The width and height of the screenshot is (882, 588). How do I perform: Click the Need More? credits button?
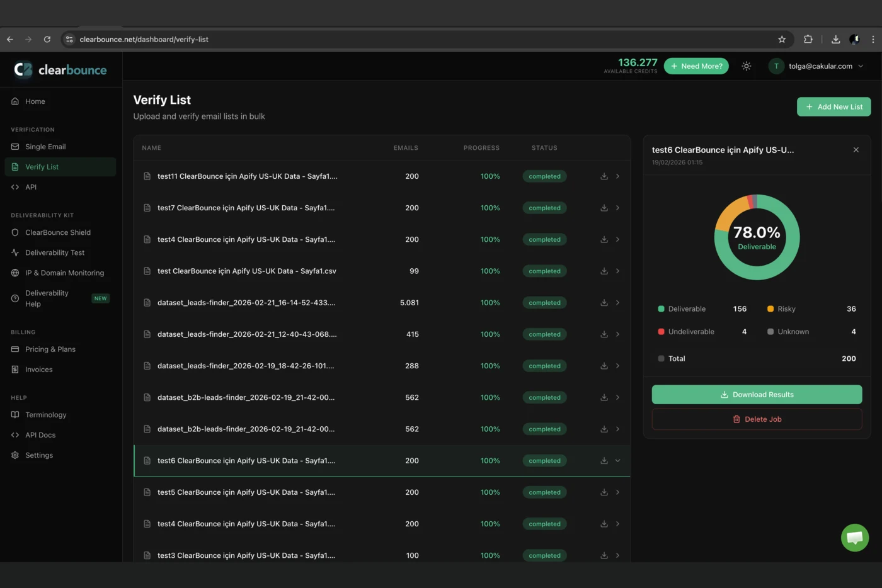click(x=696, y=66)
